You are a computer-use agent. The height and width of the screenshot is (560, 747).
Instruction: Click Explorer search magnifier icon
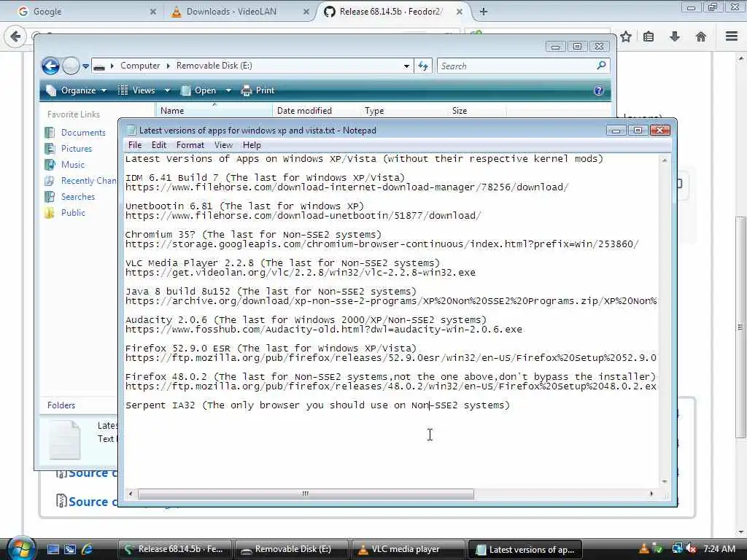click(601, 66)
